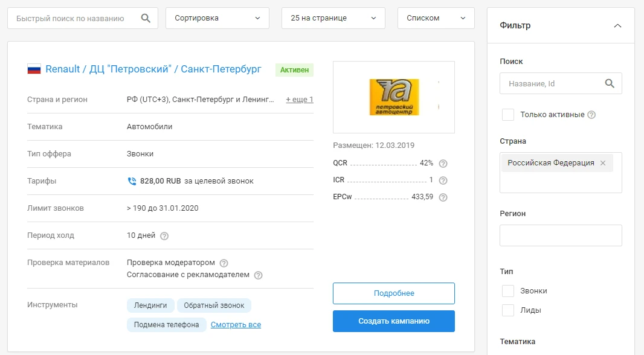Screen dimensions: 644x355
Task: Select the Подмена телефона tool tag
Action: pos(166,325)
